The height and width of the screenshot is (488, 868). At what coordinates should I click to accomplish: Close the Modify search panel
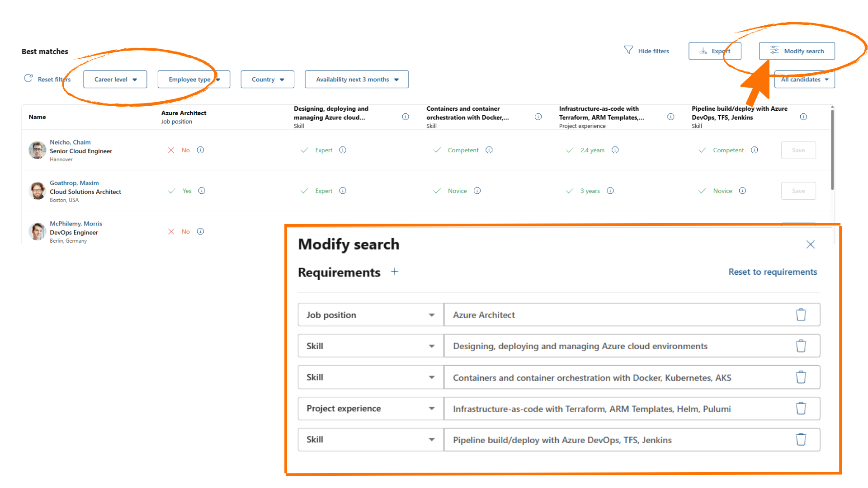tap(810, 244)
